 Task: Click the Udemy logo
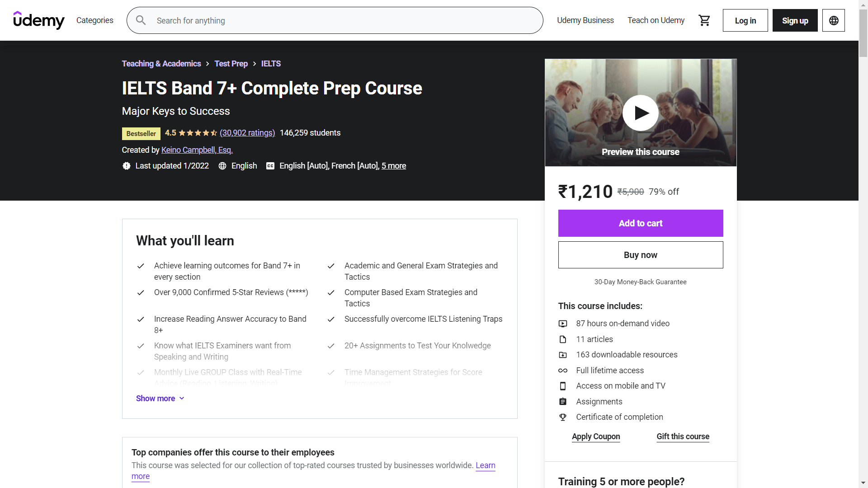[39, 20]
